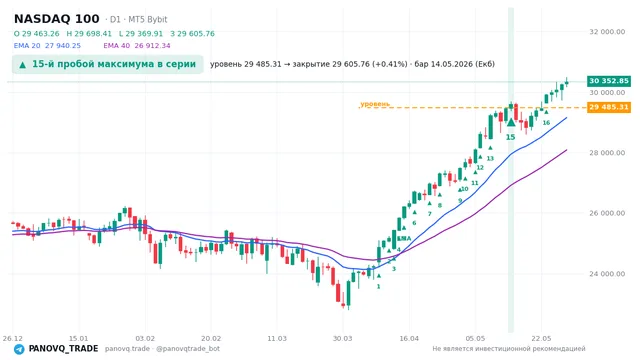Click the 'EMA 20 27 940.25' legend
The width and height of the screenshot is (640, 360).
[47, 45]
